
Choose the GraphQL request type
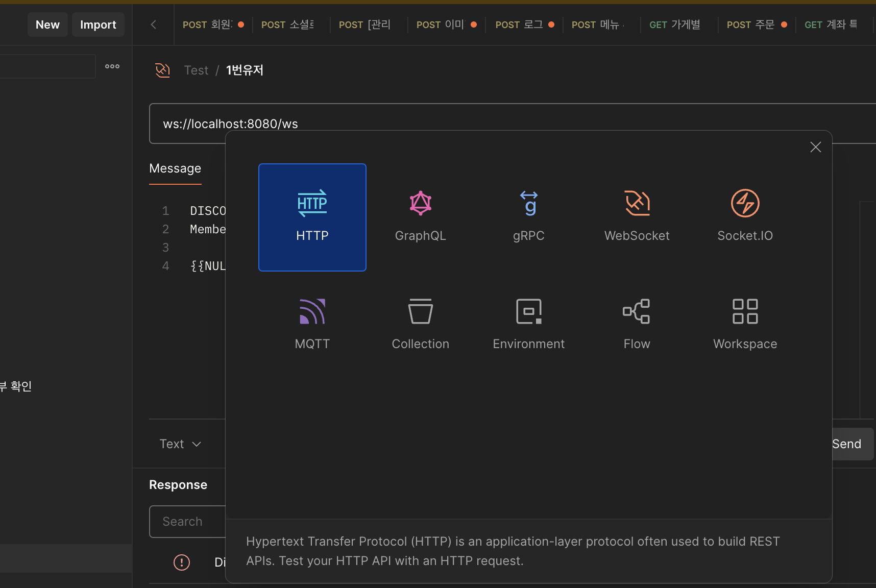point(421,217)
